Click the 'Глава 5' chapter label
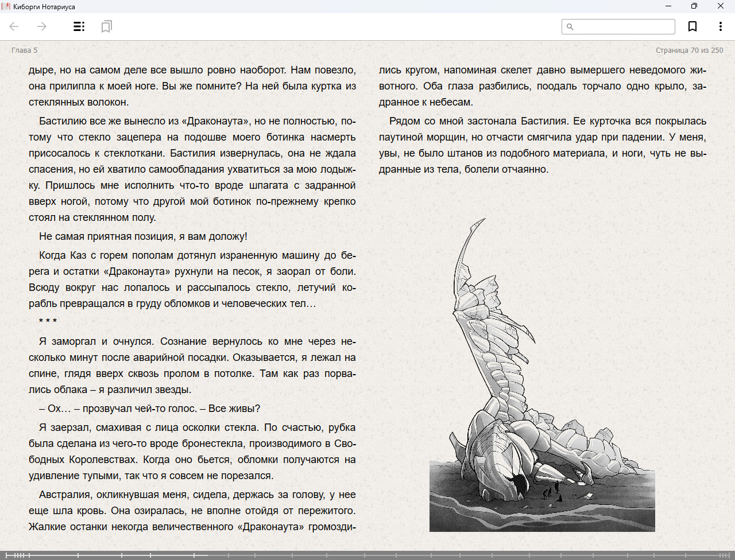This screenshot has height=560, width=735. tap(24, 50)
